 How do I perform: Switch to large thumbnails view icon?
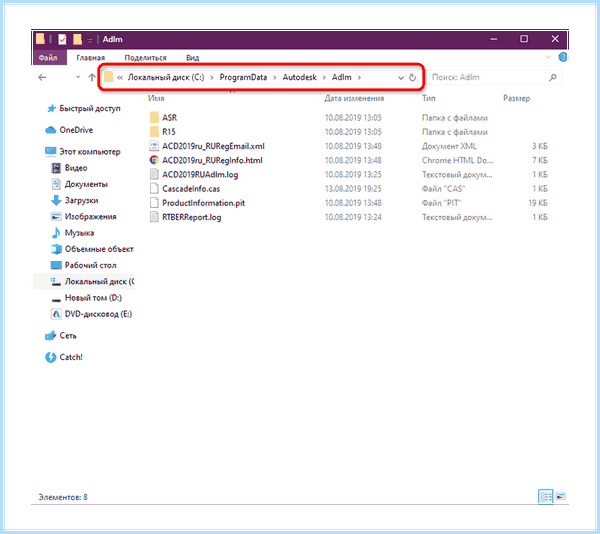pos(561,497)
